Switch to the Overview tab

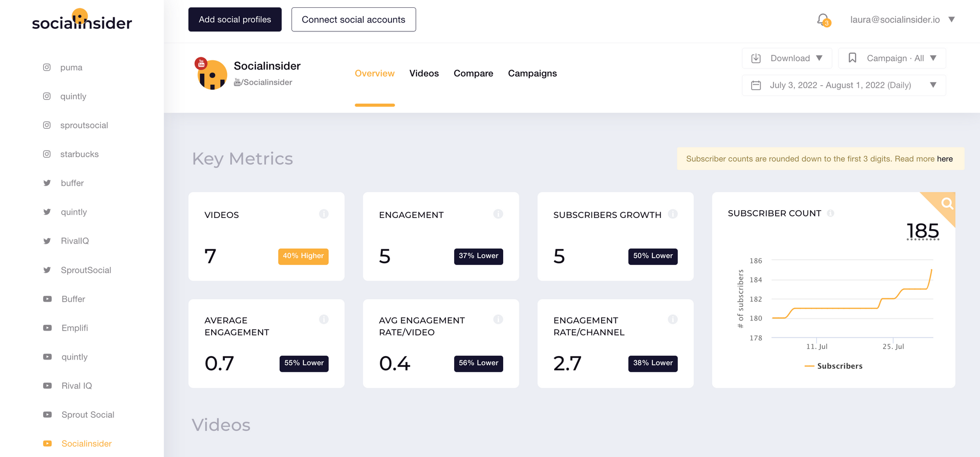coord(374,73)
